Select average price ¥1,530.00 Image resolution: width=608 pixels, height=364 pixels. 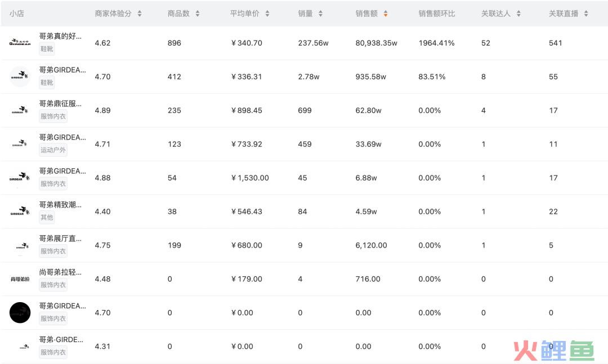(x=250, y=178)
